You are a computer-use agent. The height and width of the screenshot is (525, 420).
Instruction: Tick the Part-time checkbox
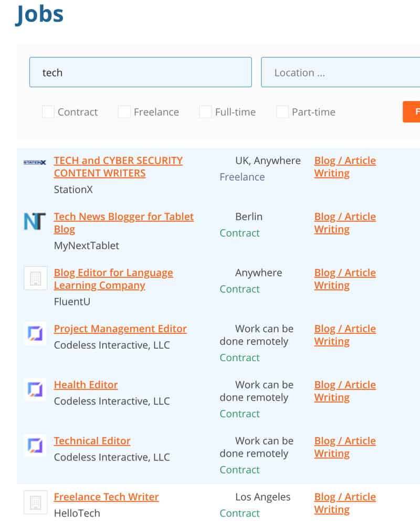(x=282, y=112)
